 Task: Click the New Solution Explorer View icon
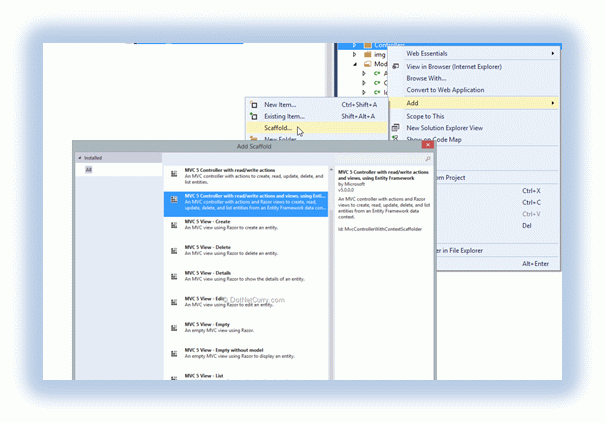(395, 128)
